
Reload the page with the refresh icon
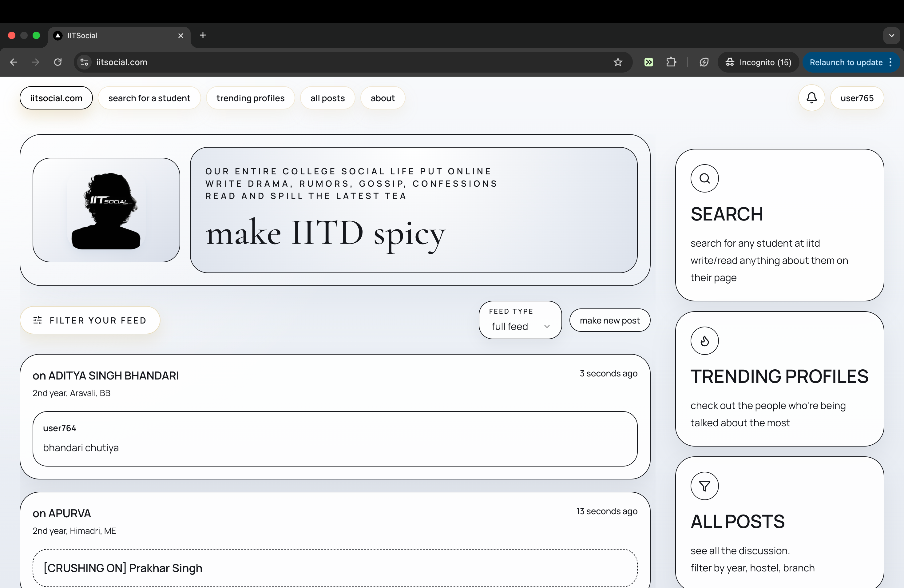pyautogui.click(x=58, y=62)
